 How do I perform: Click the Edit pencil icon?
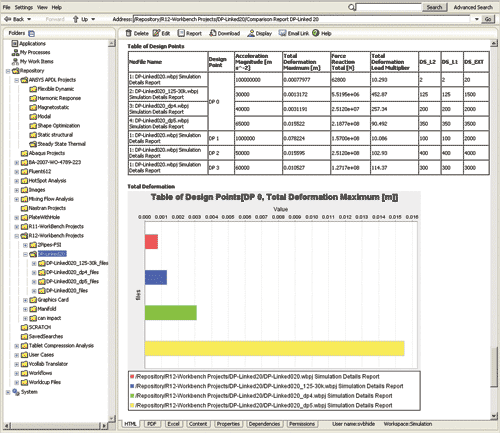point(156,33)
